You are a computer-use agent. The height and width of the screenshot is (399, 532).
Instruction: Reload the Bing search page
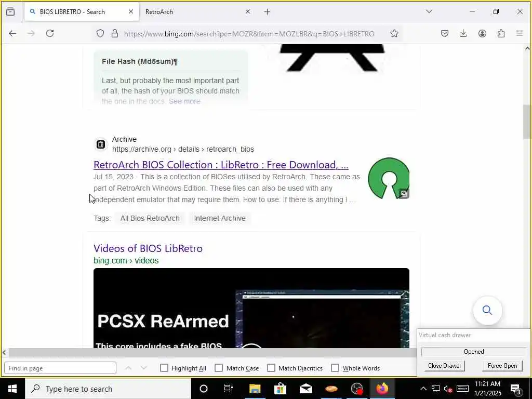click(x=50, y=33)
